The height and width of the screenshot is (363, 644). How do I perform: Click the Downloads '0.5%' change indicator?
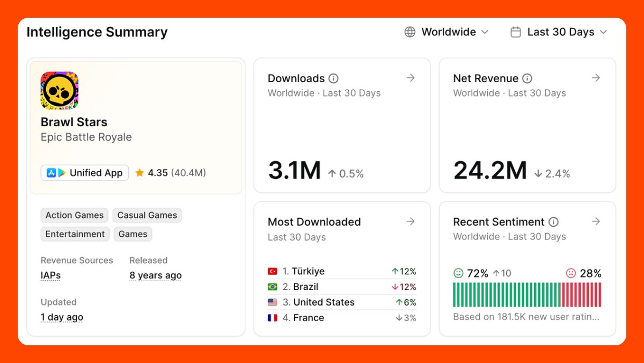pyautogui.click(x=346, y=174)
